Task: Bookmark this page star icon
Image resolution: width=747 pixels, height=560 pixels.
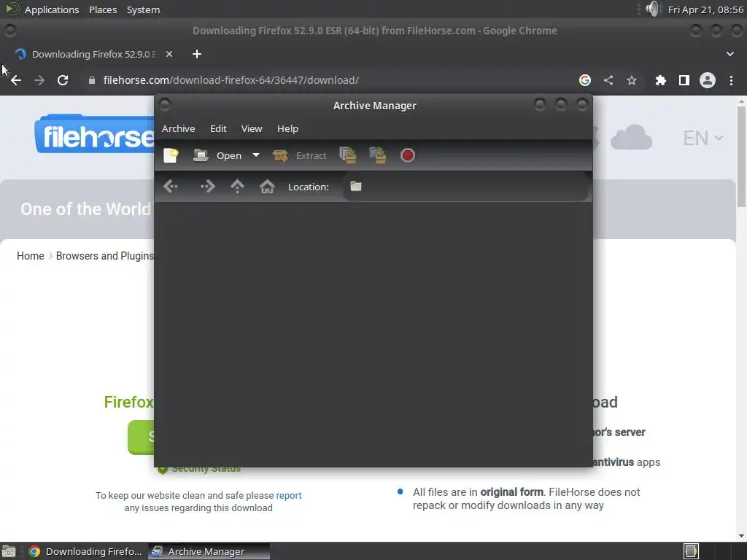Action: (x=632, y=80)
